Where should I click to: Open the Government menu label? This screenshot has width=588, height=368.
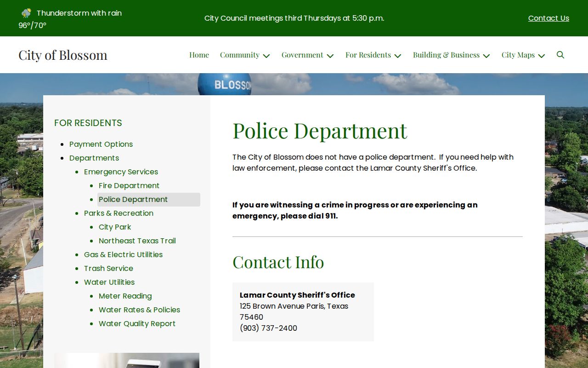[x=302, y=55]
